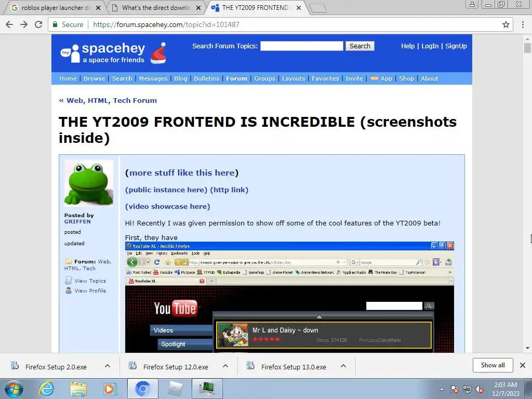The height and width of the screenshot is (399, 532).
Task: Open the LogIn link
Action: 430,46
